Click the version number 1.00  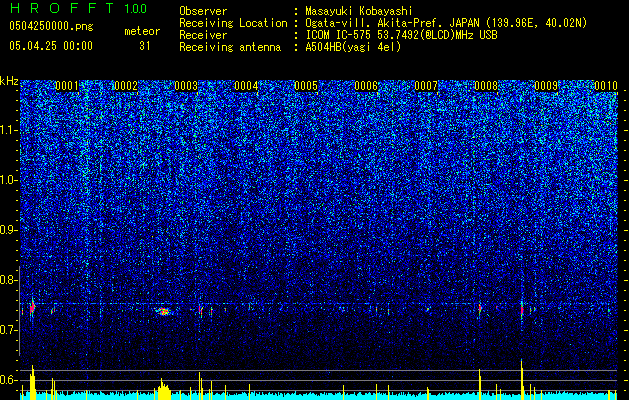tap(136, 8)
